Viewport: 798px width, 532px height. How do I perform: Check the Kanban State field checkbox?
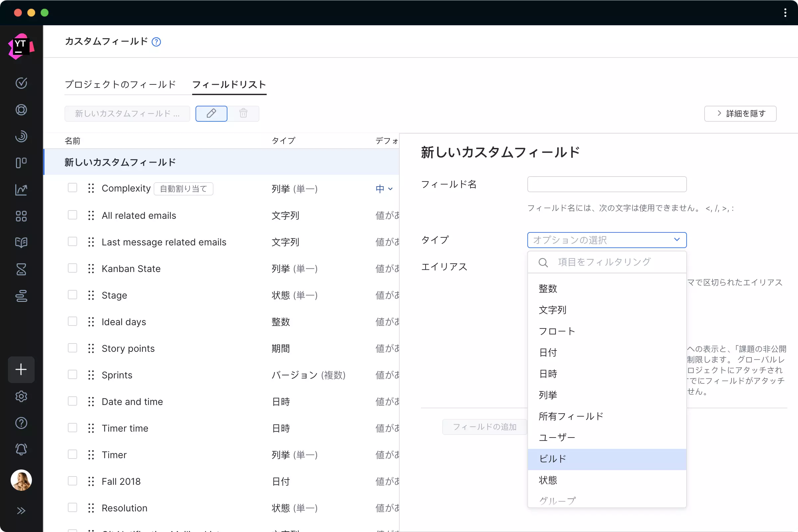[72, 268]
